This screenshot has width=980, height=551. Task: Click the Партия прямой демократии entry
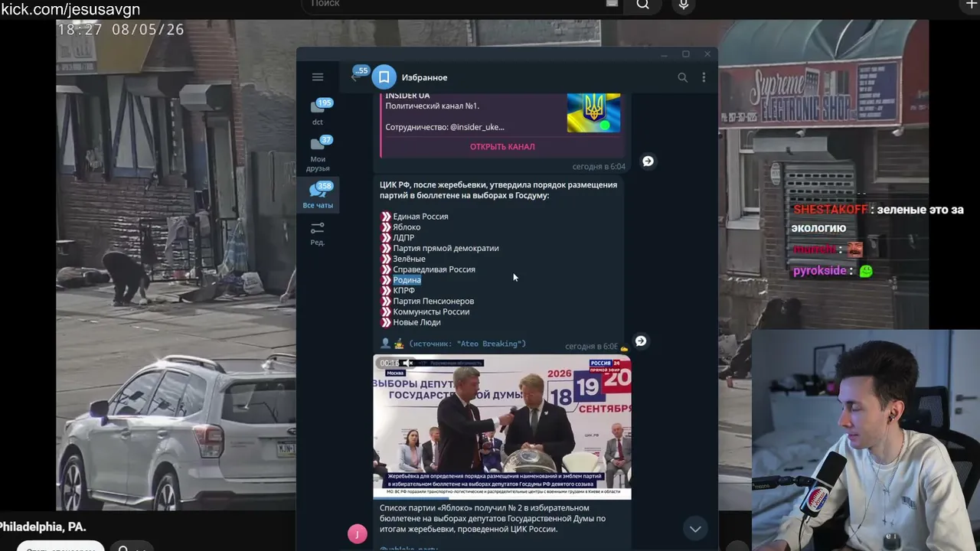pos(446,248)
